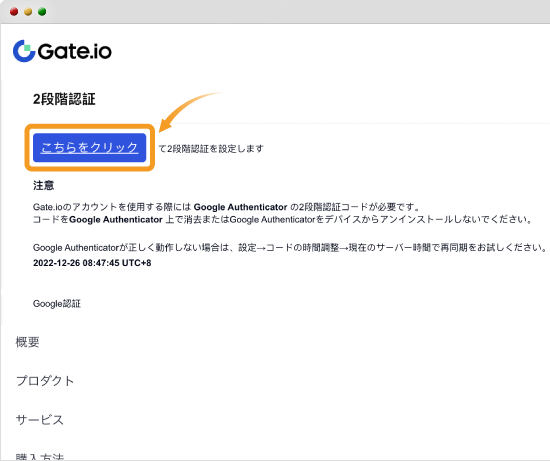Click the bold Google Authenticator text in the first notice line
550x461 pixels.
241,207
